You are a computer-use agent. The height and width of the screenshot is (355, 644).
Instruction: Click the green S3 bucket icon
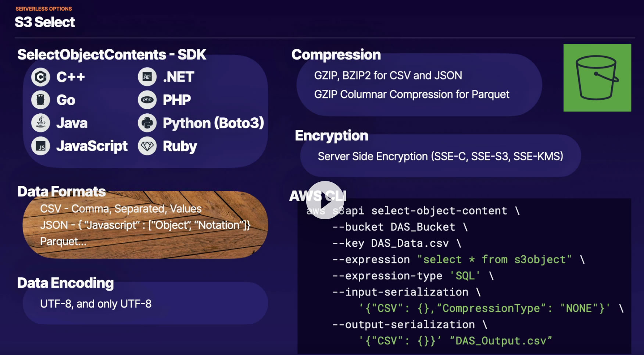(x=597, y=78)
